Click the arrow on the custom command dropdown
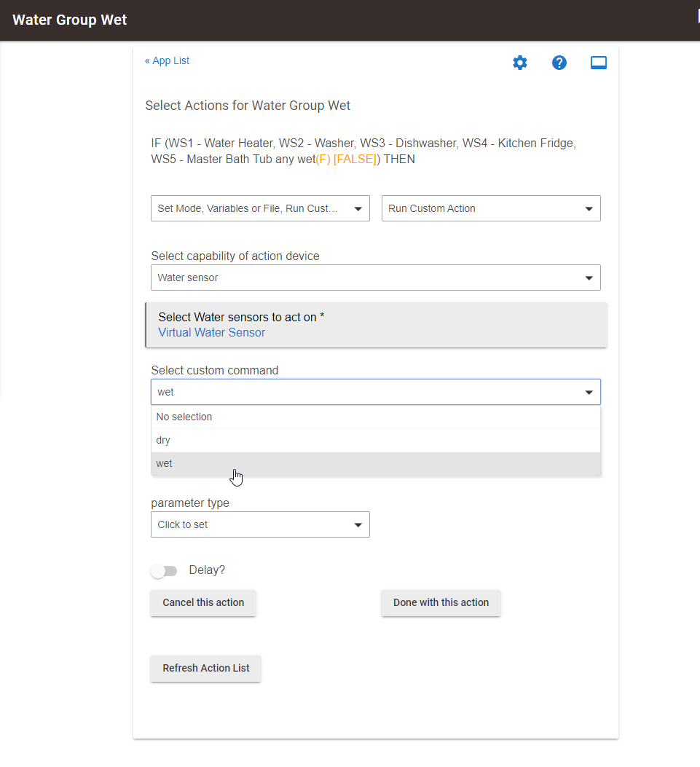Viewport: 700px width, 767px height. 589,393
